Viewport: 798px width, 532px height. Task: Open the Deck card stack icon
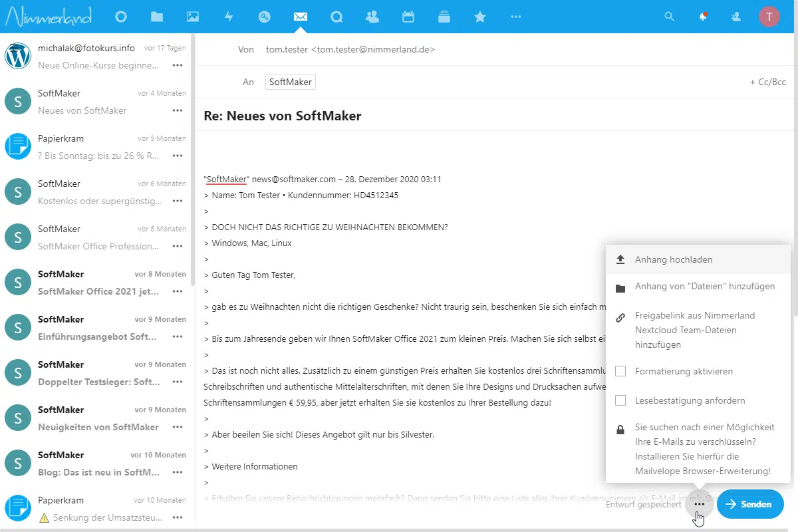point(444,17)
